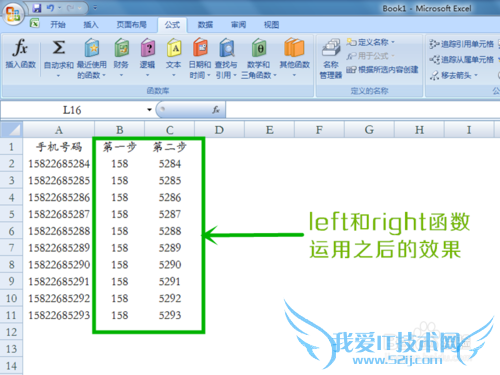Click the formula bar input area
This screenshot has height=375, width=500.
363,110
